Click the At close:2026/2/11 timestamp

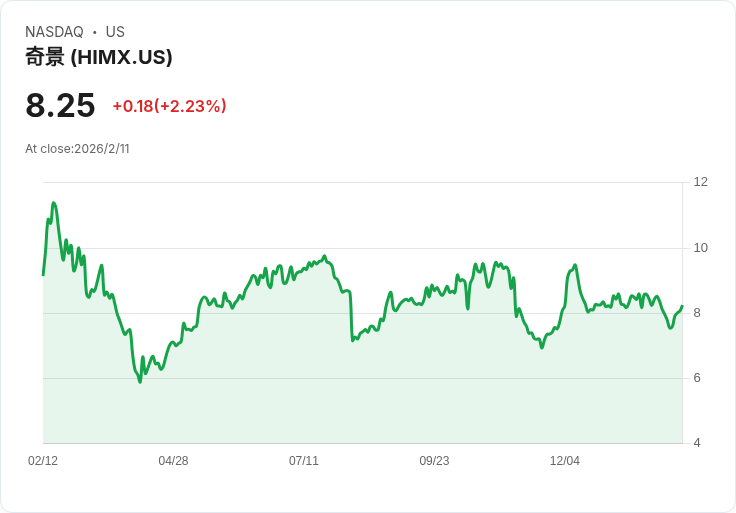[x=77, y=149]
